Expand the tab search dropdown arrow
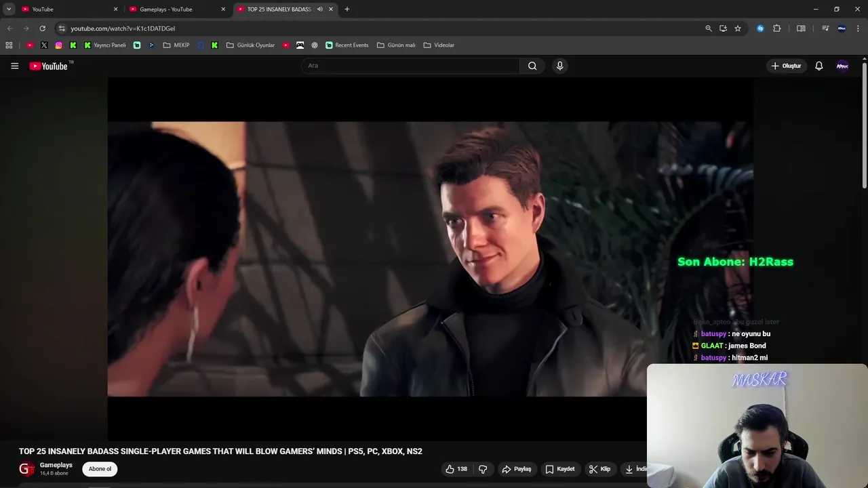The height and width of the screenshot is (488, 868). pyautogui.click(x=9, y=9)
